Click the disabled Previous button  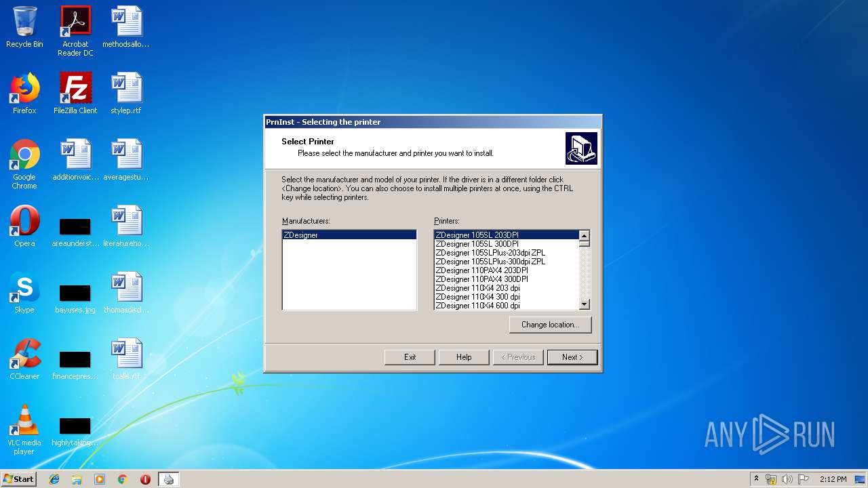[x=518, y=357]
